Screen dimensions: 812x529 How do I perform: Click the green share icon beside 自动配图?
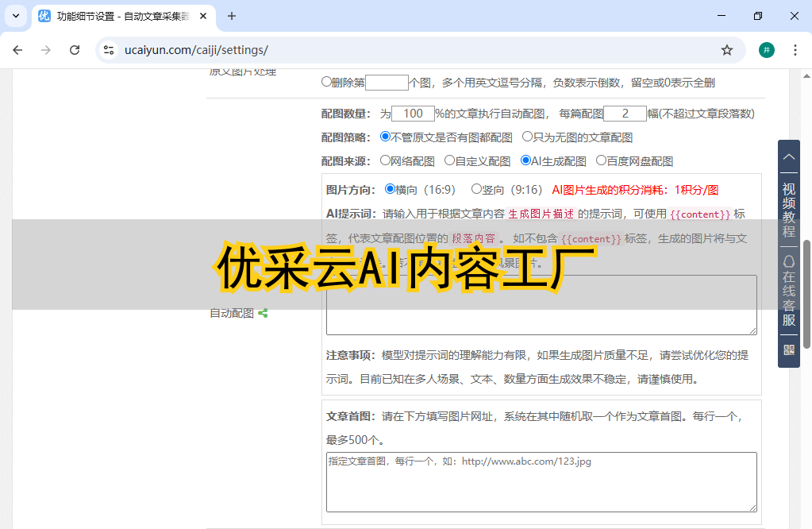tap(263, 314)
